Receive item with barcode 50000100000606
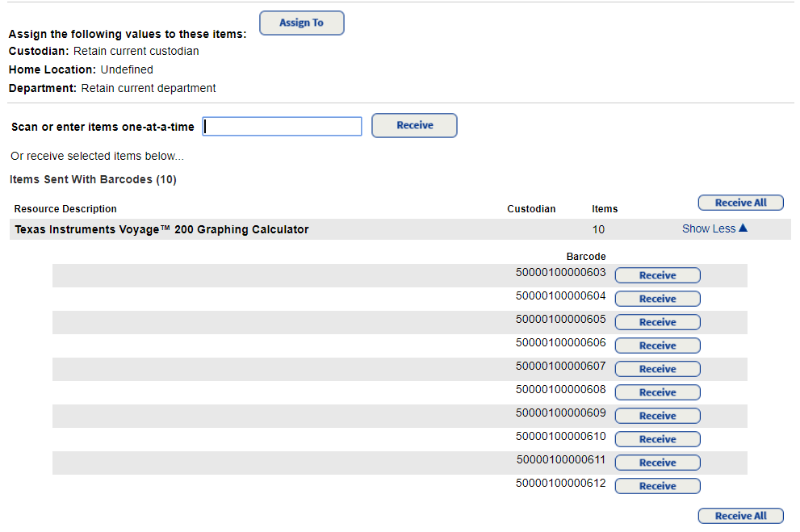Image resolution: width=800 pixels, height=532 pixels. [x=657, y=345]
